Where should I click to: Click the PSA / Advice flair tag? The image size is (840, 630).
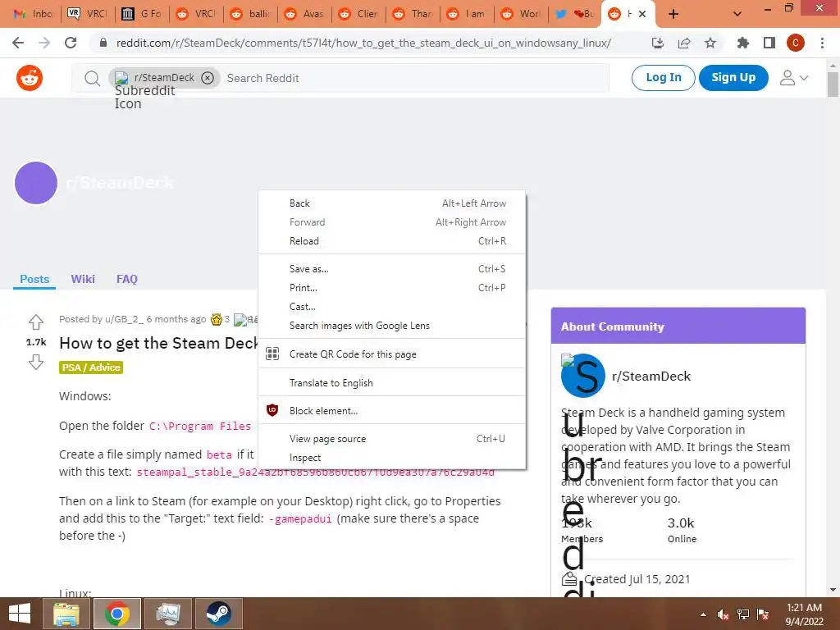pos(91,367)
